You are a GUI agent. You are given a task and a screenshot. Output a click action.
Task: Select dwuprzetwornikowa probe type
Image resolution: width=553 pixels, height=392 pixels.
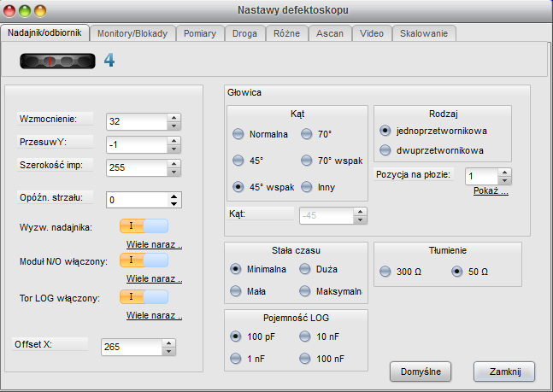coord(385,150)
